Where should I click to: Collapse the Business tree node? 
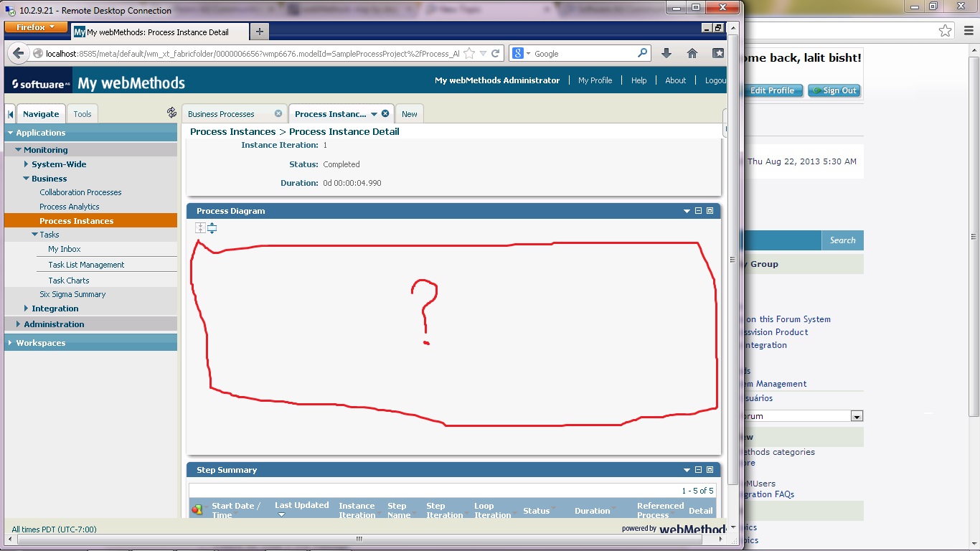pyautogui.click(x=26, y=179)
